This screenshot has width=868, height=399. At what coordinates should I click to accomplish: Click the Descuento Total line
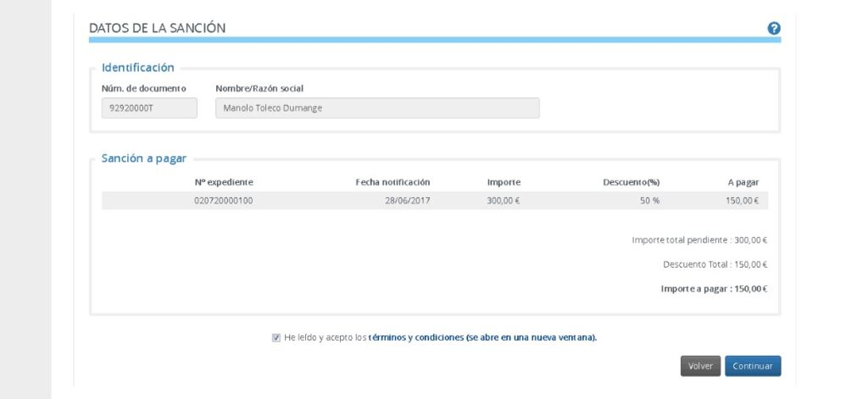pos(715,264)
